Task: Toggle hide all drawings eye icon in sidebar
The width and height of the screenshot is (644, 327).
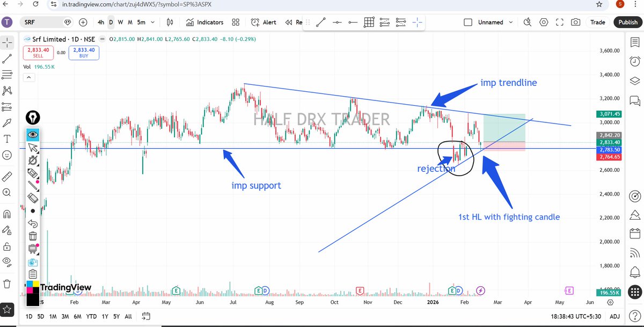Action: 7,262
